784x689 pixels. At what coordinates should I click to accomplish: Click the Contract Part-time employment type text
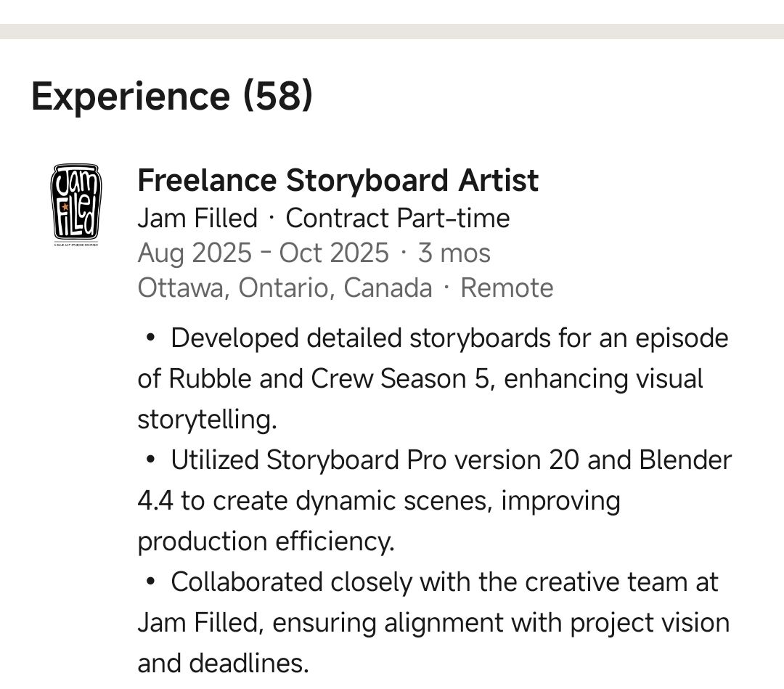(398, 219)
